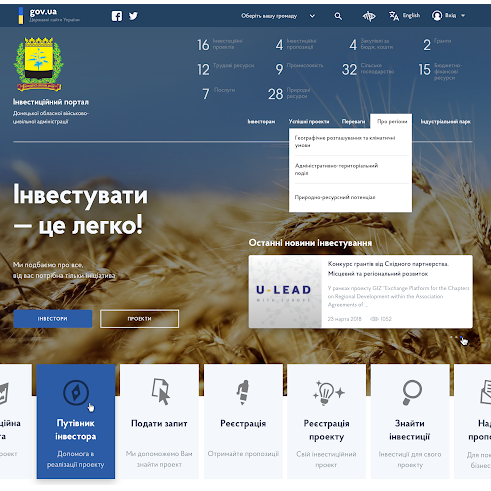This screenshot has height=491, width=491.
Task: Open the 2 Гранти counter
Action: (437, 45)
